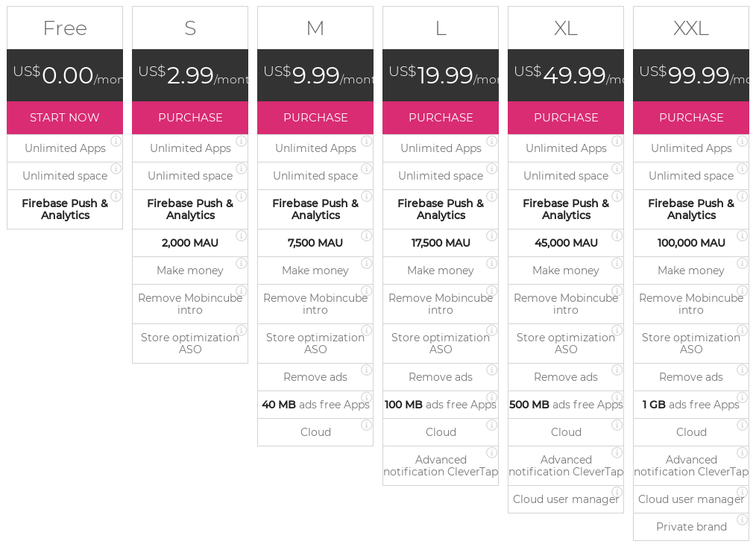
Task: Click info icon beside Unlimited space in Free plan
Action: [x=116, y=168]
